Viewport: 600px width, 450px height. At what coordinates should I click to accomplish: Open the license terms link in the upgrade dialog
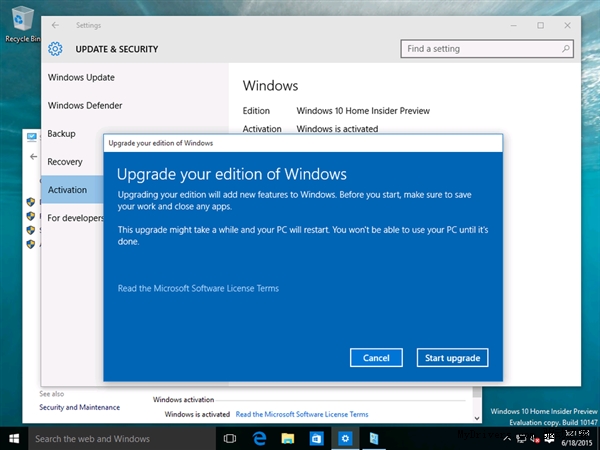coord(198,289)
